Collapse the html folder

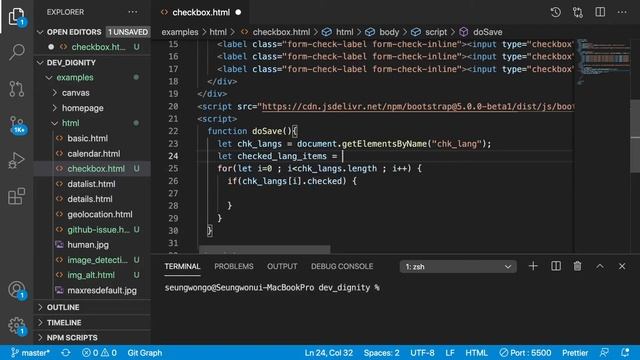click(x=71, y=123)
